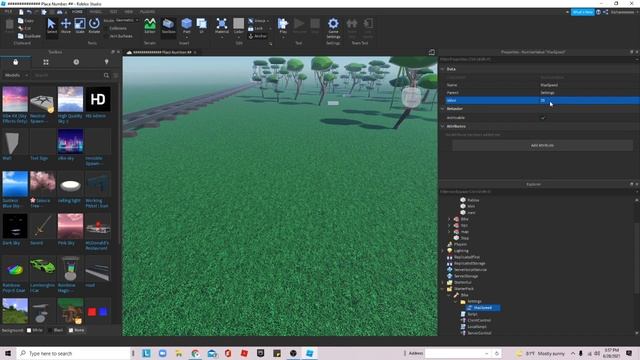Open File Explorer from the taskbar

(x=179, y=353)
